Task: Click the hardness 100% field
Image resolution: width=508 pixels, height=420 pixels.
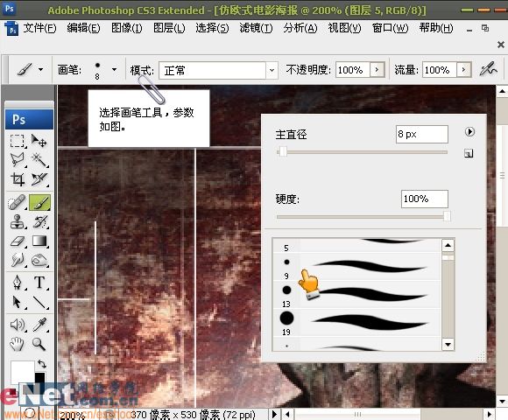Action: (x=425, y=199)
